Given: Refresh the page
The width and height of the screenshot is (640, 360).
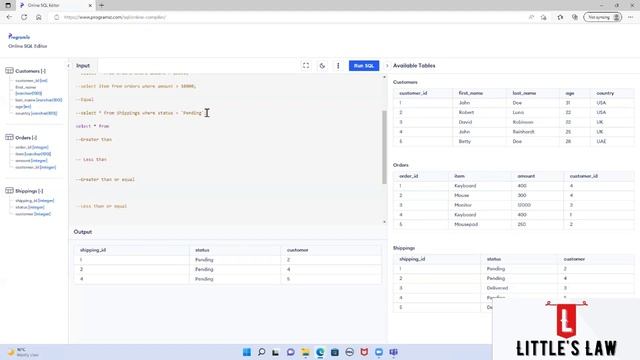Looking at the screenshot, I should [24, 17].
